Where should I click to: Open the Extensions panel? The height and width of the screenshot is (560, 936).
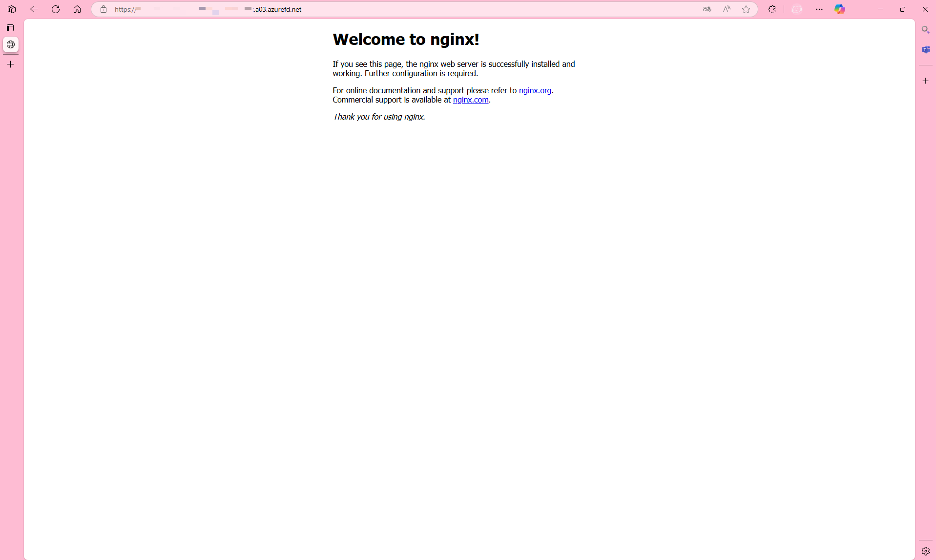tap(772, 9)
